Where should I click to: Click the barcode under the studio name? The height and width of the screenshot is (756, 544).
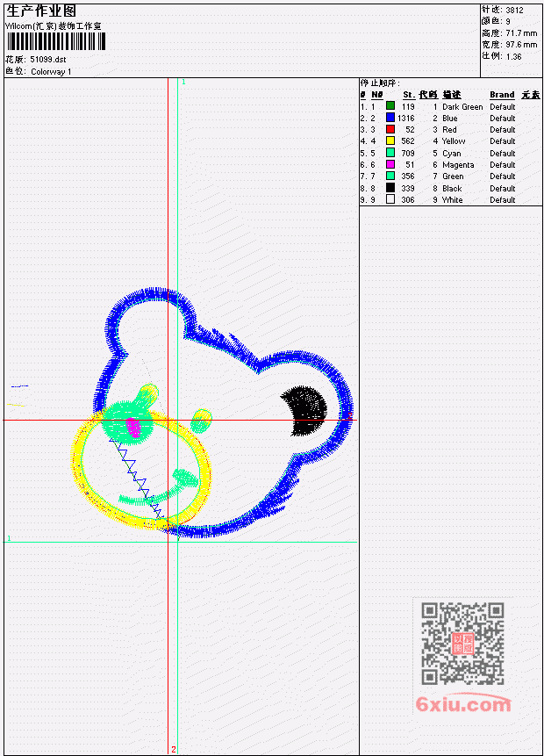[x=56, y=42]
